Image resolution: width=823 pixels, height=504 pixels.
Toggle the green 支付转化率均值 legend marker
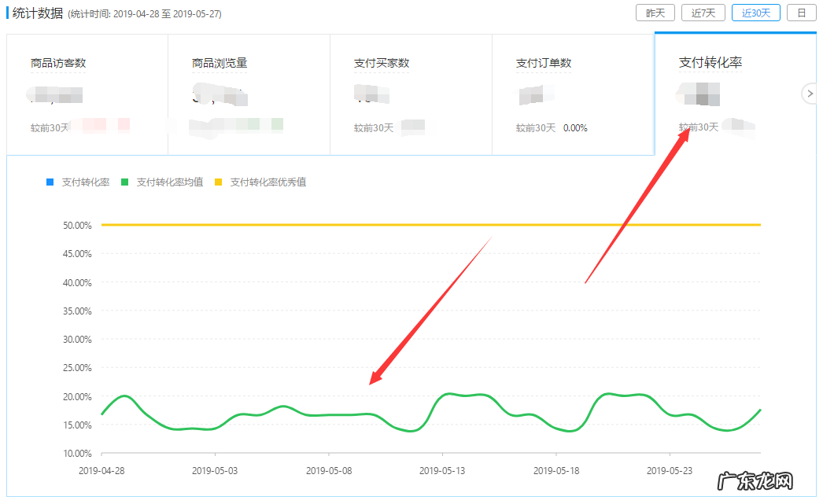point(126,181)
